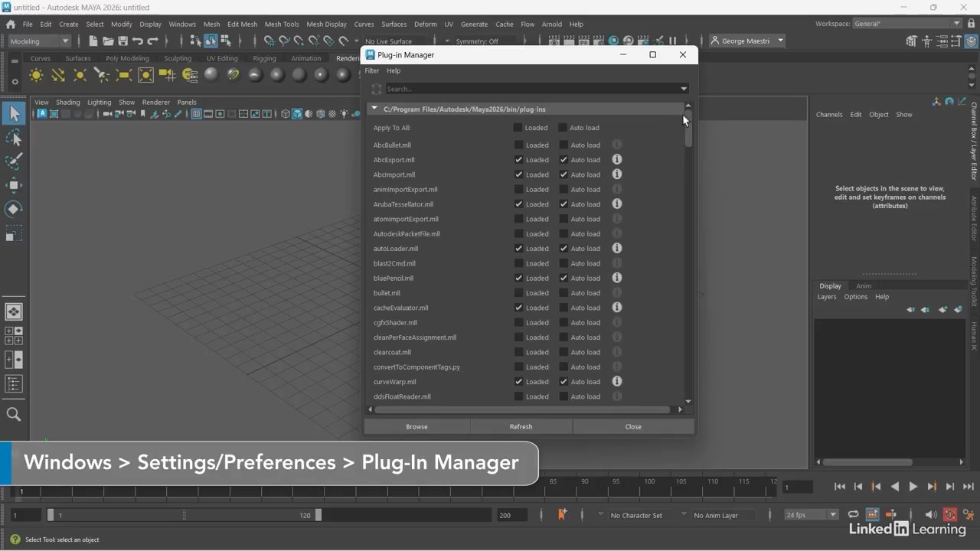Undo the last action from toolbar
Viewport: 980px width, 551px height.
click(138, 41)
